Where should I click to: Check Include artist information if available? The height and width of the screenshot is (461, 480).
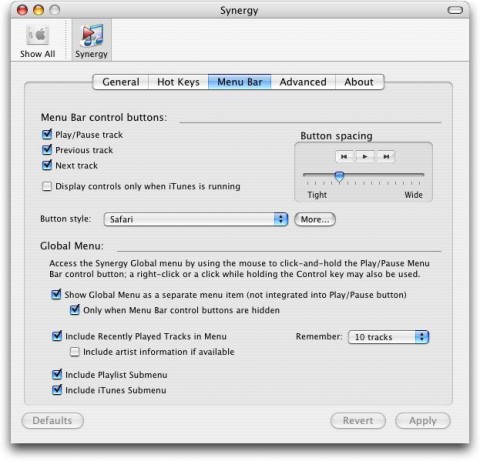pos(75,352)
